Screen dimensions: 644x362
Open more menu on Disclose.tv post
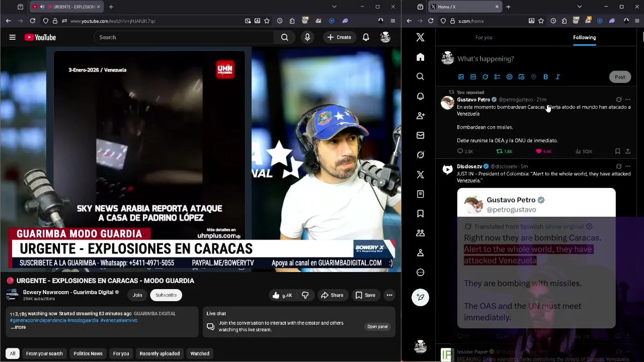[x=628, y=166]
